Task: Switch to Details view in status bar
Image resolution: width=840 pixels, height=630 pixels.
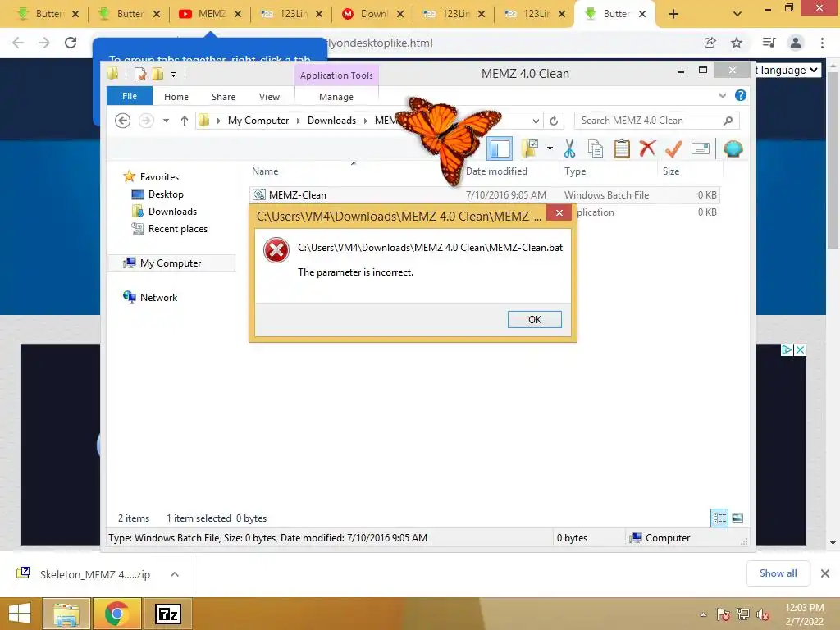Action: tap(719, 518)
